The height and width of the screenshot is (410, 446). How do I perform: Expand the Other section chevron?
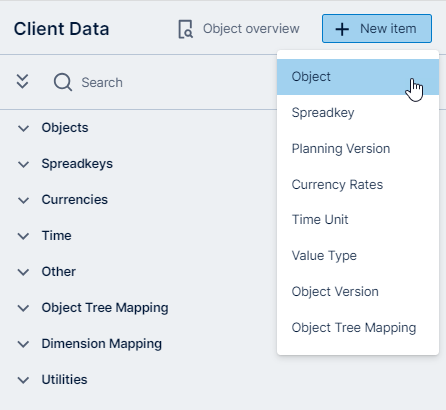pyautogui.click(x=23, y=272)
